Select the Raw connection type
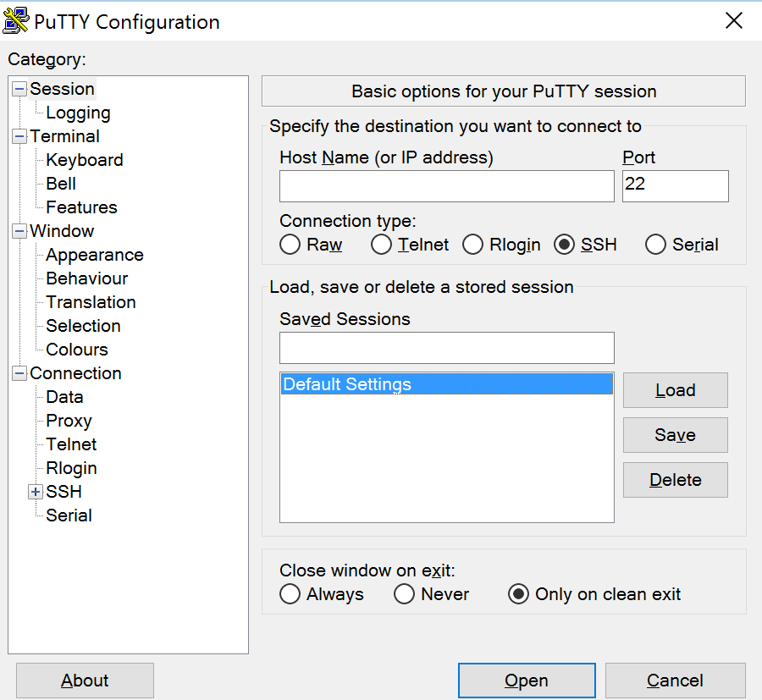Viewport: 762px width, 700px height. point(290,245)
